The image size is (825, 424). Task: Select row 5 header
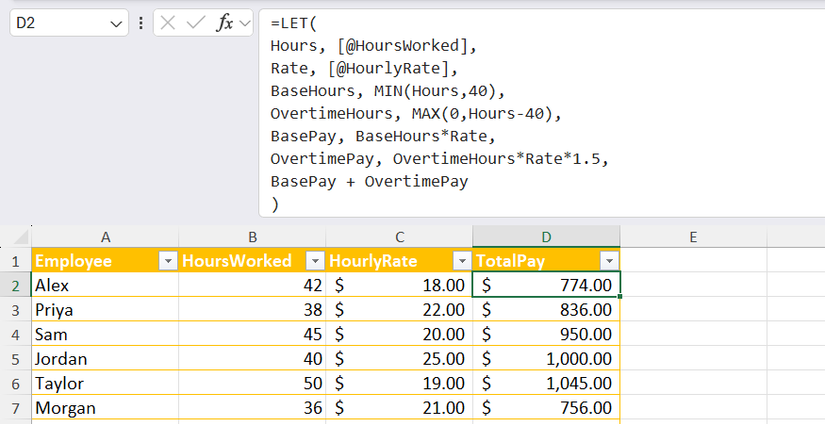pos(16,359)
